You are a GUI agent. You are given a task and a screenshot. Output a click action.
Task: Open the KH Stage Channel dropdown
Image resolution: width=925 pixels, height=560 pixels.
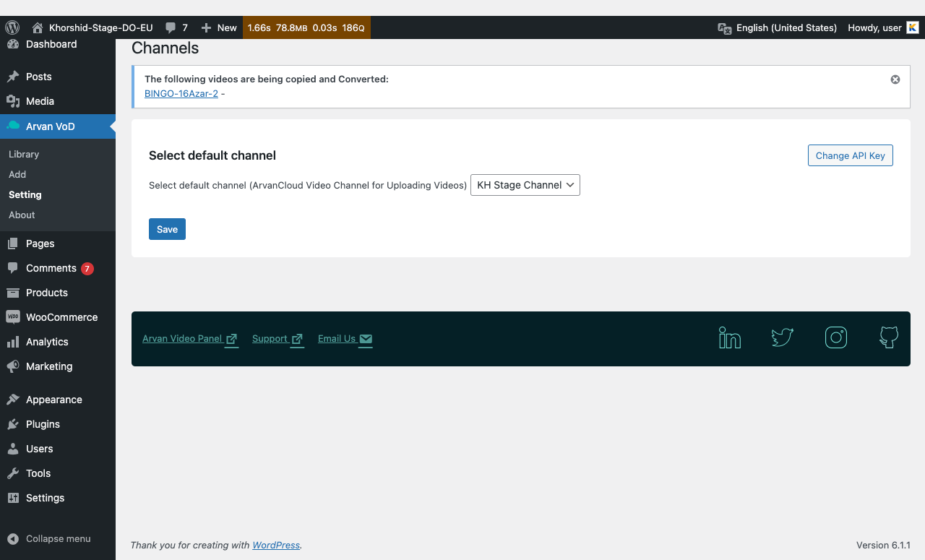click(x=525, y=185)
